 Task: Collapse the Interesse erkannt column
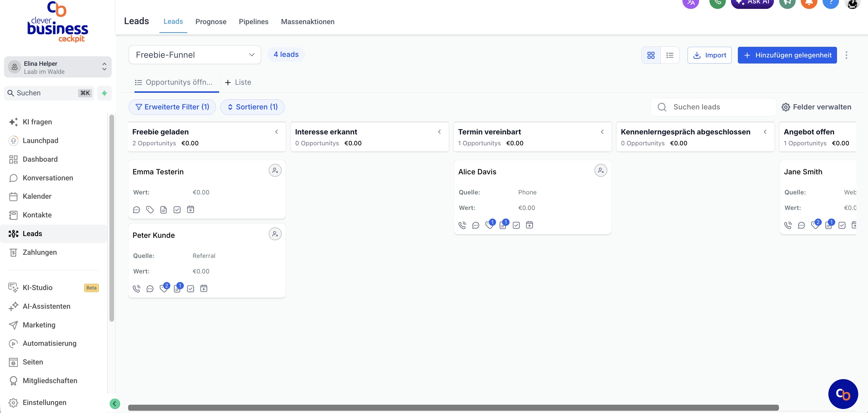[439, 132]
